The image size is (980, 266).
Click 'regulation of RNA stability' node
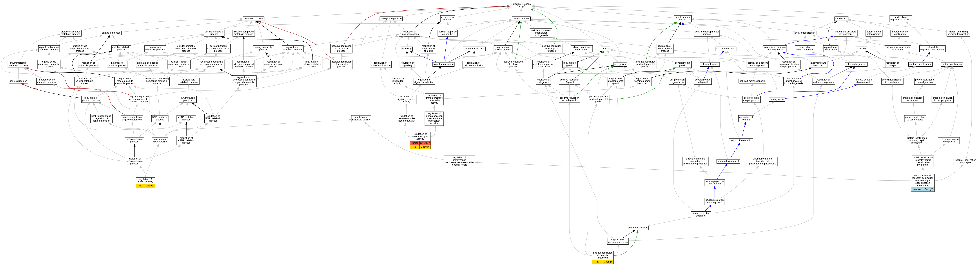pos(160,141)
